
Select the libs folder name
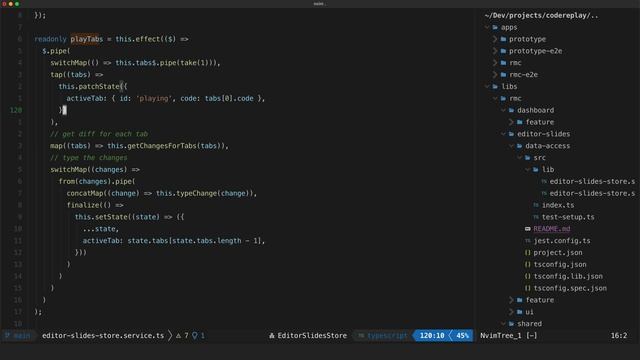point(509,87)
